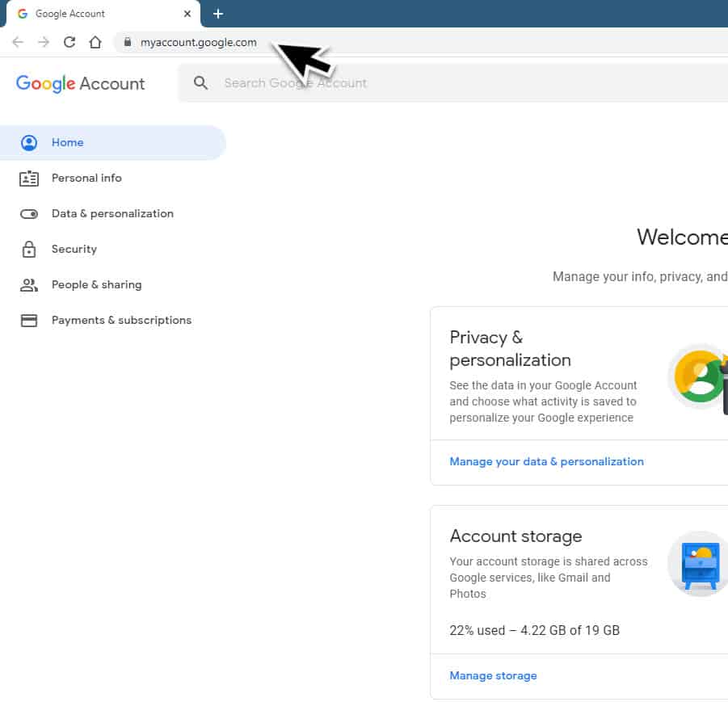The width and height of the screenshot is (728, 702).
Task: Open Payments & subscriptions section
Action: click(x=122, y=321)
